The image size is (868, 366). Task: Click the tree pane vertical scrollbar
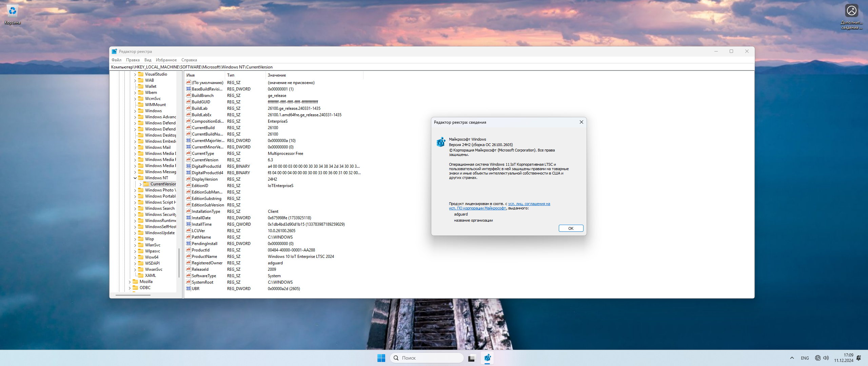pyautogui.click(x=179, y=263)
